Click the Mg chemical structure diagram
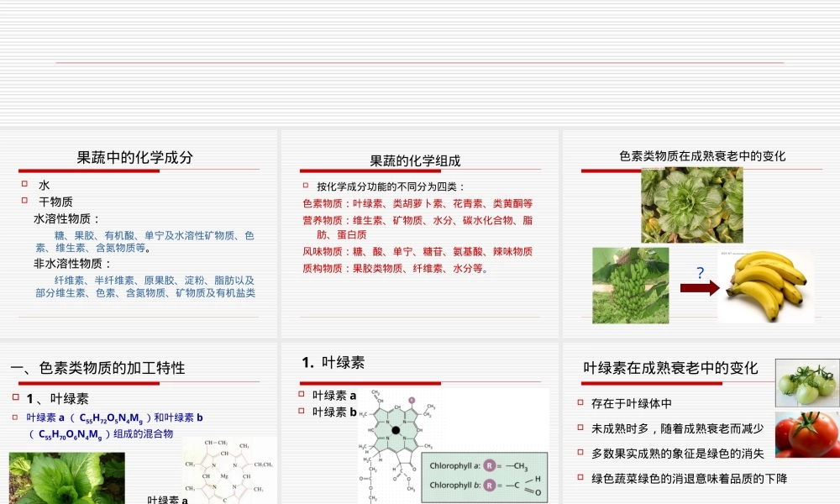 point(229,470)
